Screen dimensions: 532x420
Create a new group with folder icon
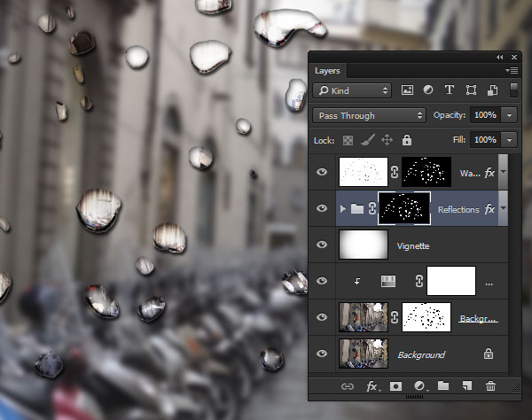pyautogui.click(x=442, y=386)
